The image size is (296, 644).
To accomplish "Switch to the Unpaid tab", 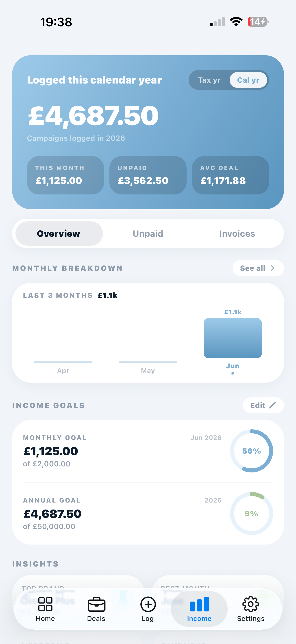I will [148, 234].
